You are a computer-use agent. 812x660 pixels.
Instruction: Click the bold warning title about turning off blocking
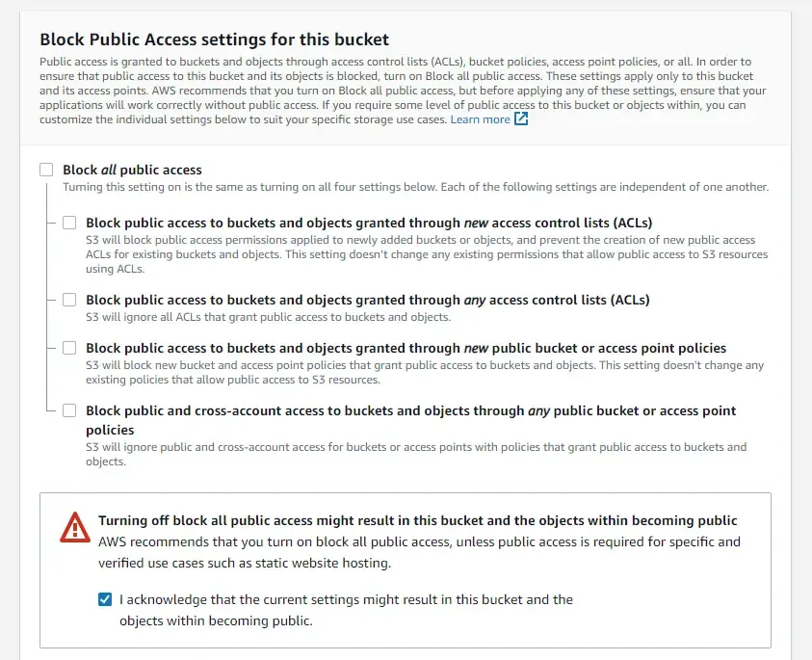(417, 520)
